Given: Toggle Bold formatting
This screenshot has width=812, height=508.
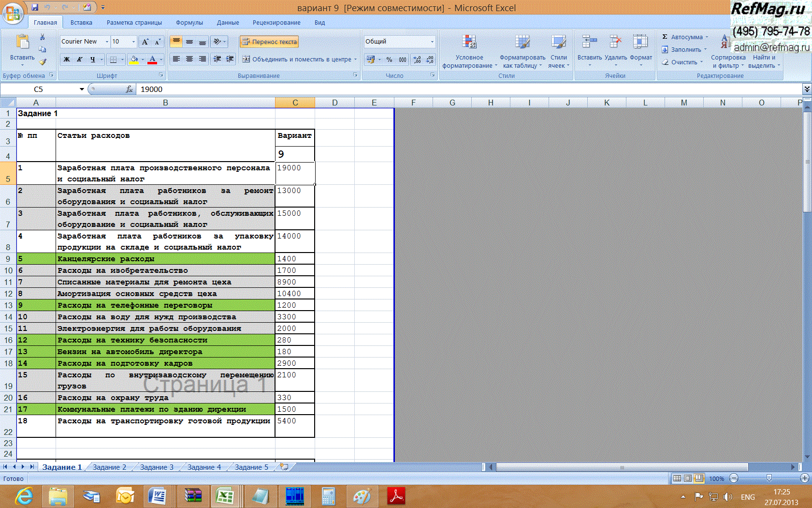Looking at the screenshot, I should coord(67,60).
